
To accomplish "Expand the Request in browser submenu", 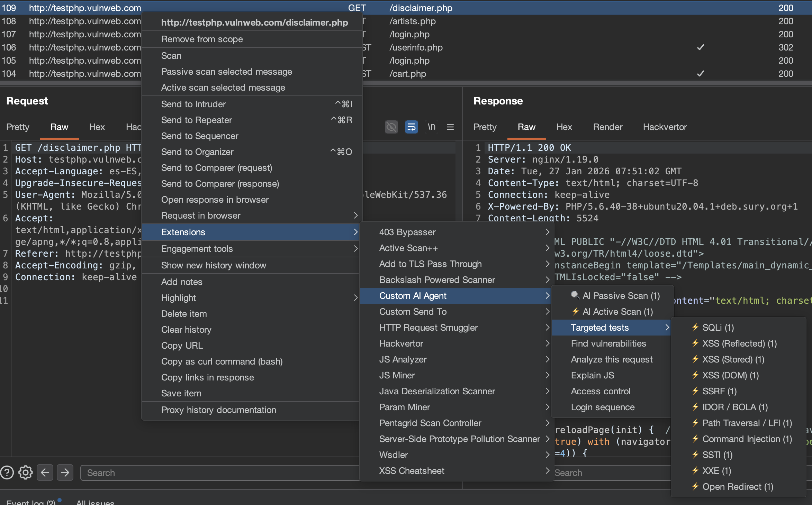I will 201,215.
